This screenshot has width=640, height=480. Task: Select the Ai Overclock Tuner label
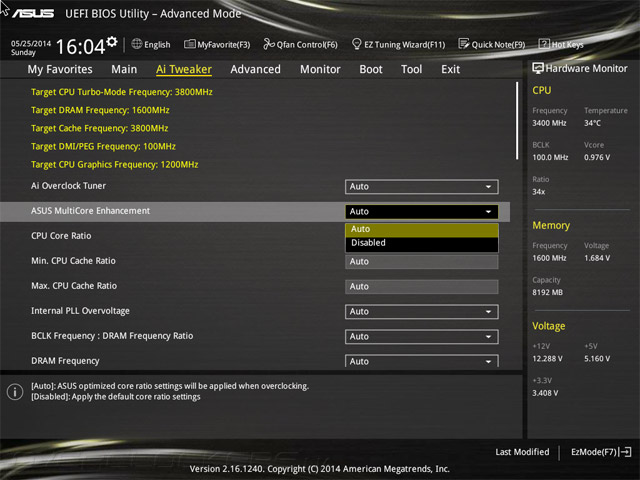pos(69,186)
